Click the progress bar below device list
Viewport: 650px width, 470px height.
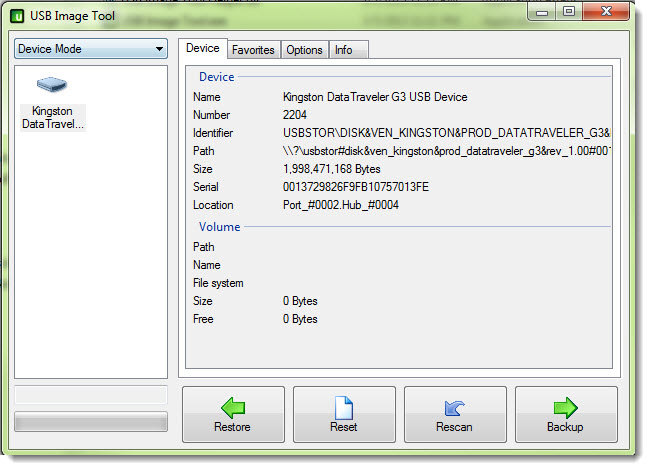[91, 422]
